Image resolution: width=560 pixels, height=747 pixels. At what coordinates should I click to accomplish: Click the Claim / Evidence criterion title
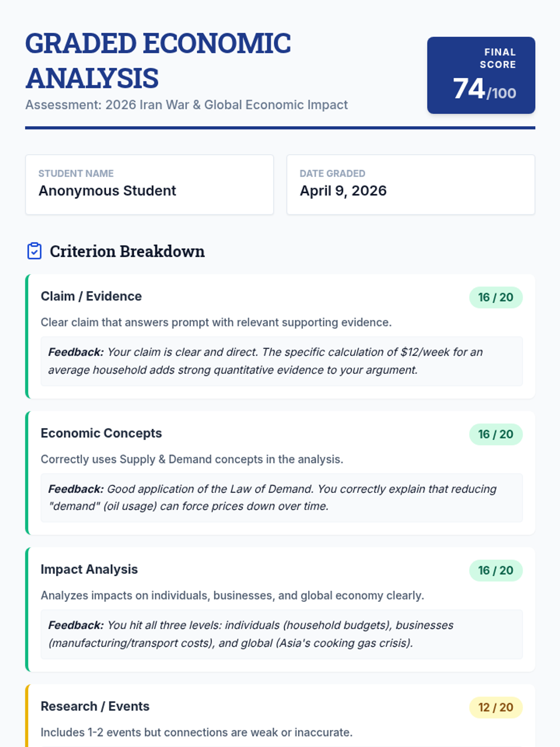tap(91, 296)
